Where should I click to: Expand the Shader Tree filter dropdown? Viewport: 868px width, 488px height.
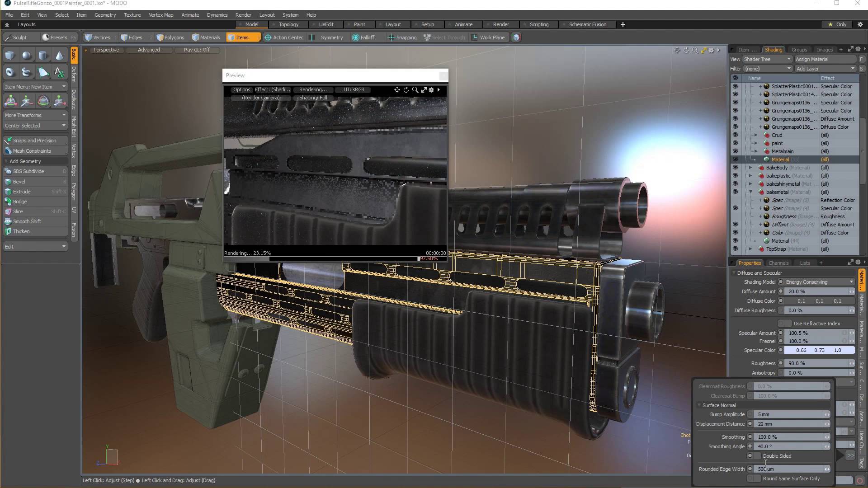click(x=789, y=69)
